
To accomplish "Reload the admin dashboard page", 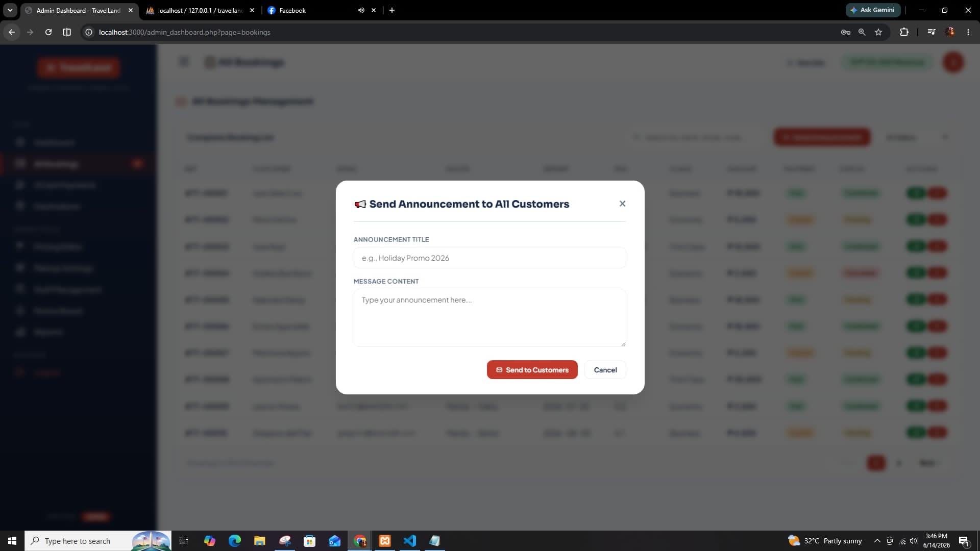I will 48,32.
